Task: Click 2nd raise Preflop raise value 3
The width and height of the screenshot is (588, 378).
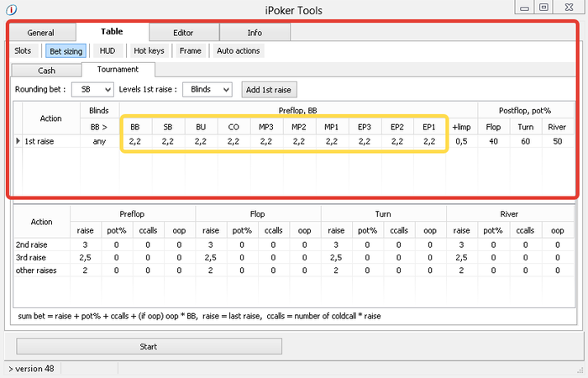Action: pyautogui.click(x=86, y=245)
